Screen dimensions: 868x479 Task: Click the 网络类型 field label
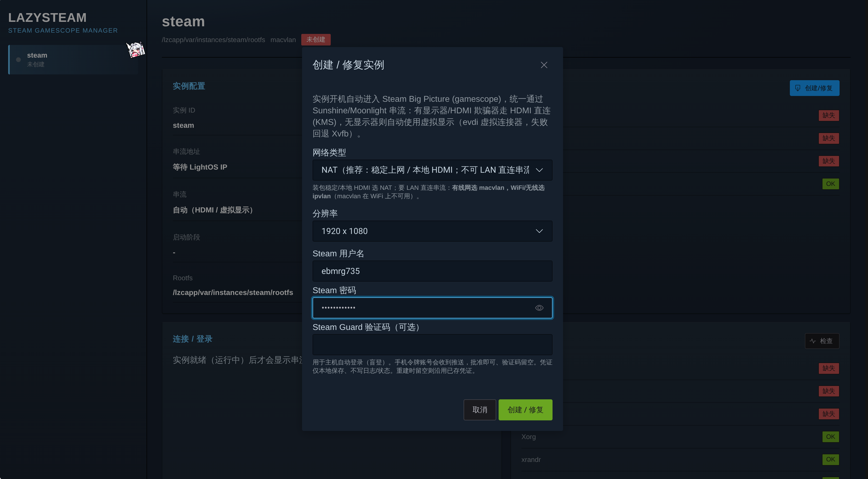tap(329, 152)
